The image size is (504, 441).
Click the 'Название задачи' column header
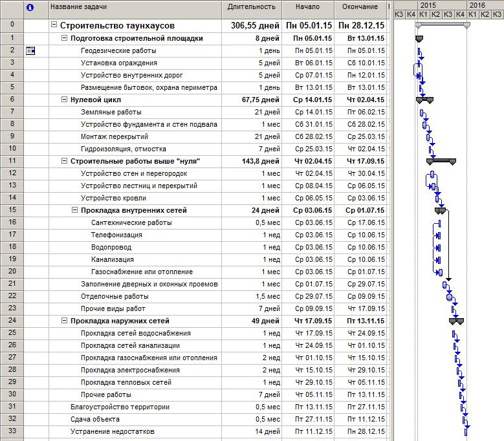(135, 10)
